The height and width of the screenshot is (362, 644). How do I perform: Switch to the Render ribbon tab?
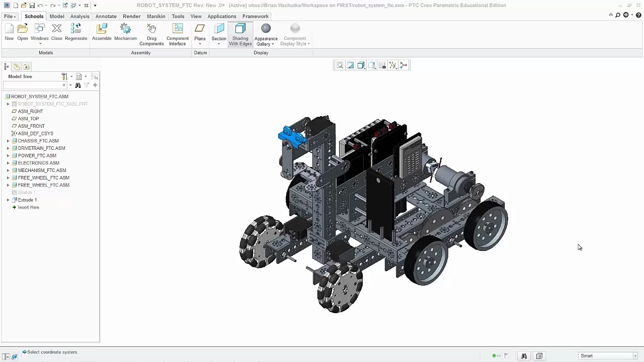pos(132,16)
